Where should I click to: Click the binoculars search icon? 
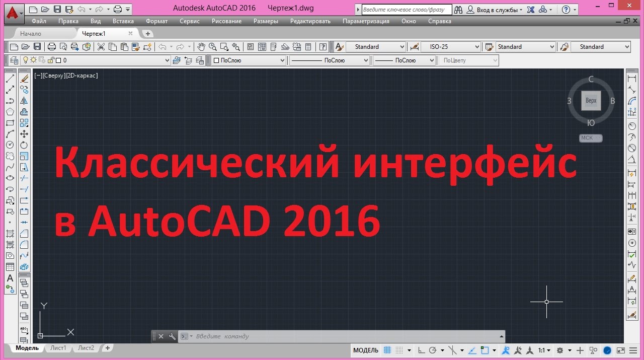[x=458, y=10]
